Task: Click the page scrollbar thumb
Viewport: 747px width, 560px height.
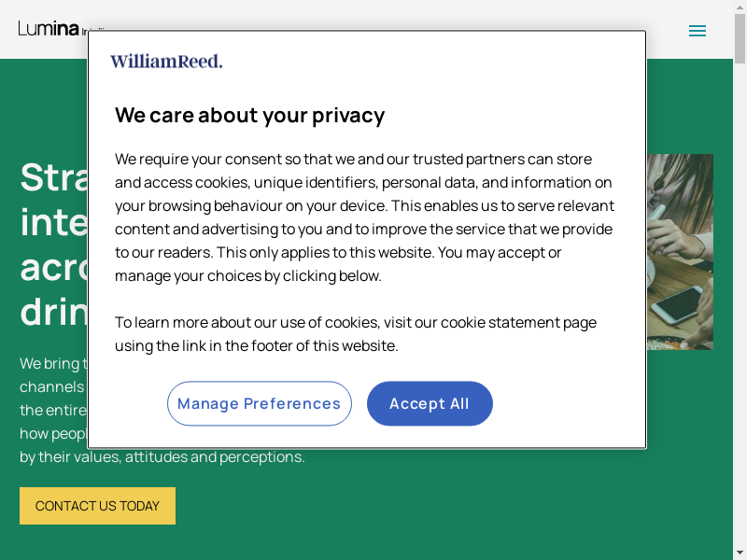Action: [740, 35]
